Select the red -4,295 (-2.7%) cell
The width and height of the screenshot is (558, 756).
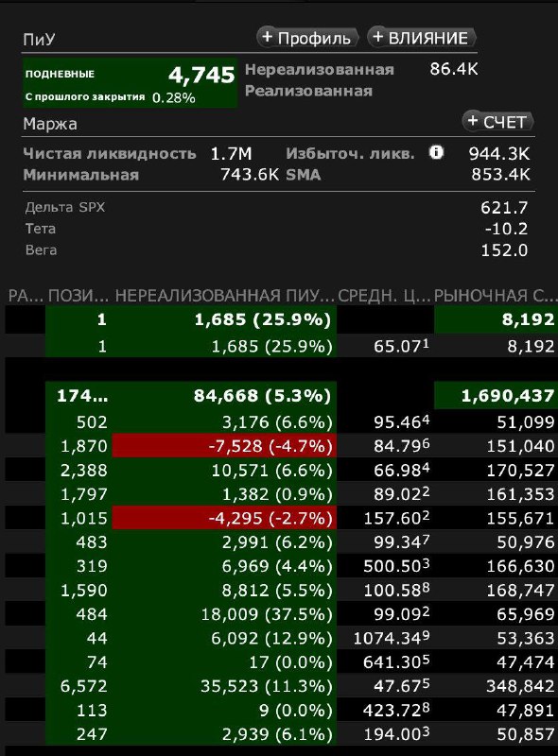click(x=224, y=518)
